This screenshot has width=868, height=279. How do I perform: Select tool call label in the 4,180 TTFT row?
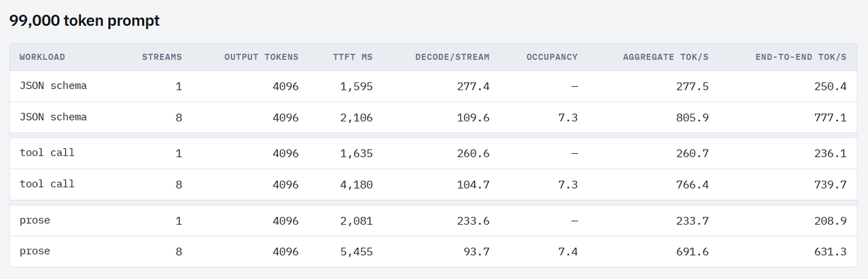(x=47, y=184)
